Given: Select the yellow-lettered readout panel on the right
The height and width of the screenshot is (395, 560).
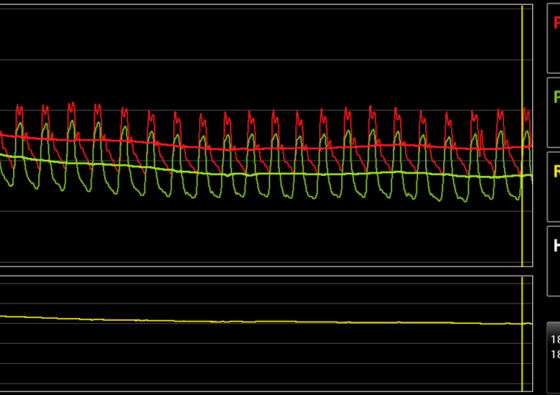Looking at the screenshot, I should coord(554,187).
